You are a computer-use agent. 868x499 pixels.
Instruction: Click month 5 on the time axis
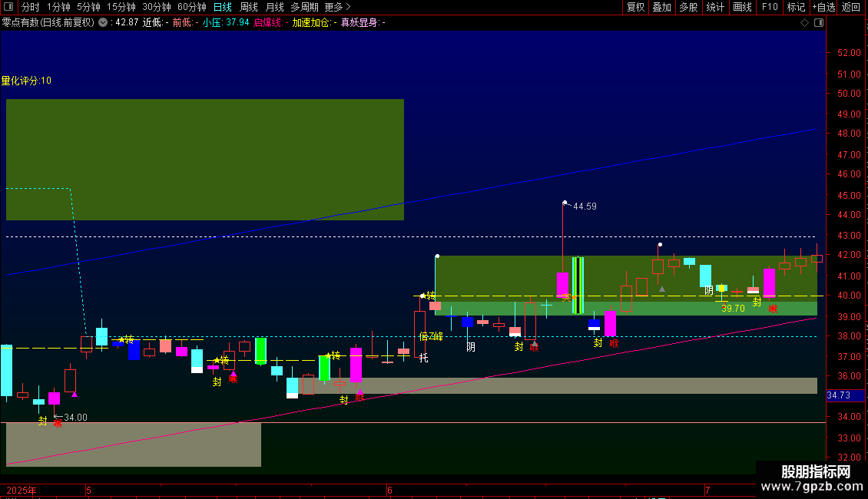[x=88, y=490]
